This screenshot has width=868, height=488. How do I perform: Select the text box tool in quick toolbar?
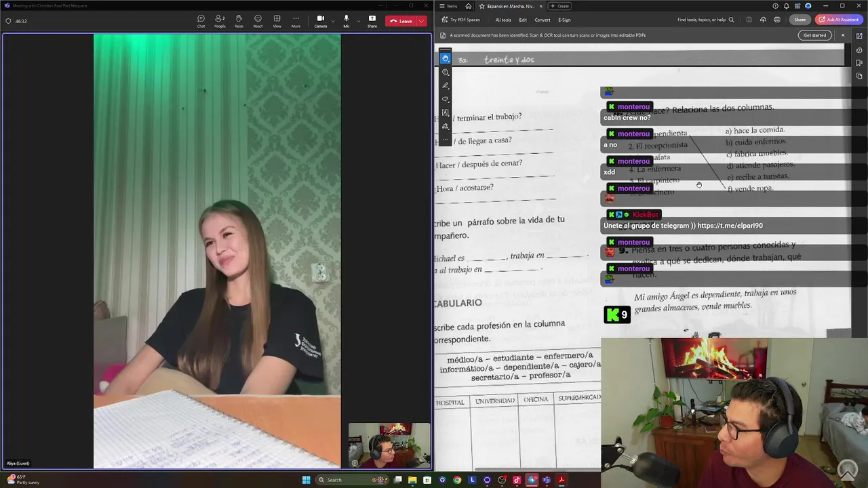(446, 113)
